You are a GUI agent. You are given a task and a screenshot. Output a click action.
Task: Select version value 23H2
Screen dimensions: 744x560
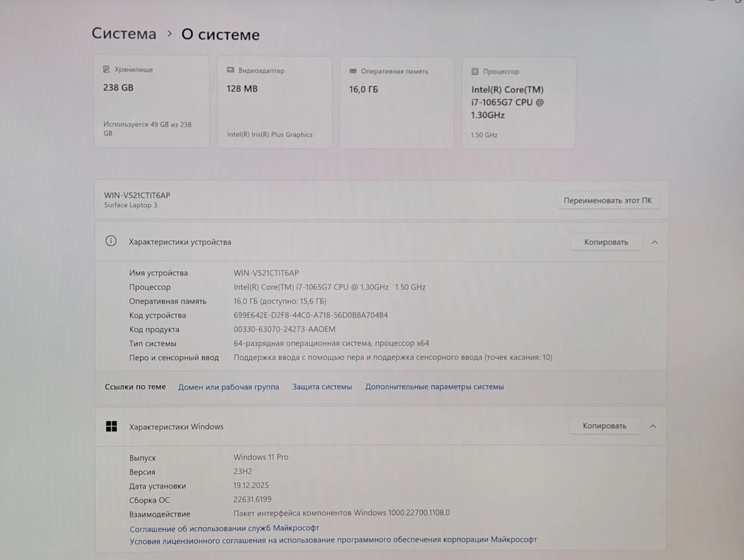coord(243,471)
